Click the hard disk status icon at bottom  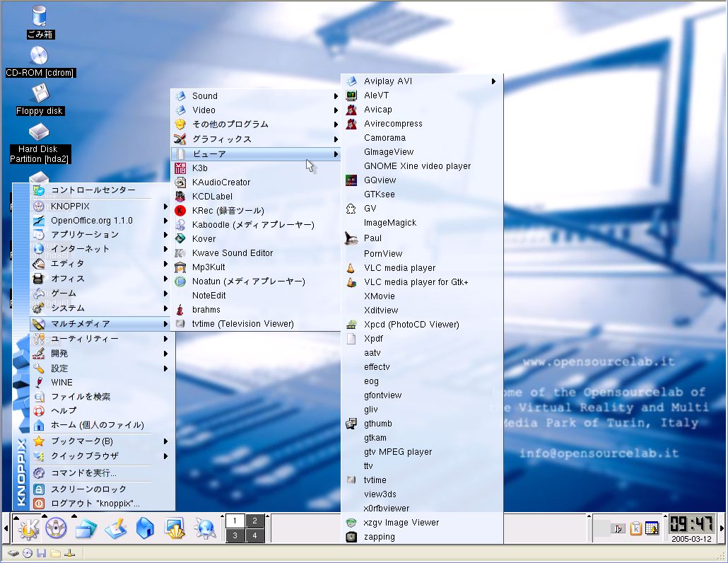pos(13,553)
